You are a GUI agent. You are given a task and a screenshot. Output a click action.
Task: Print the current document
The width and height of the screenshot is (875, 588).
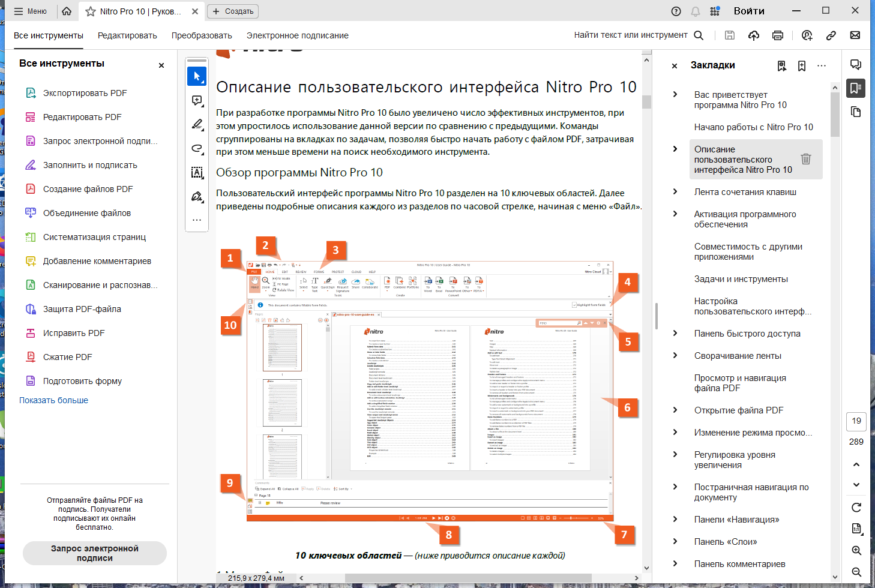[x=778, y=35]
